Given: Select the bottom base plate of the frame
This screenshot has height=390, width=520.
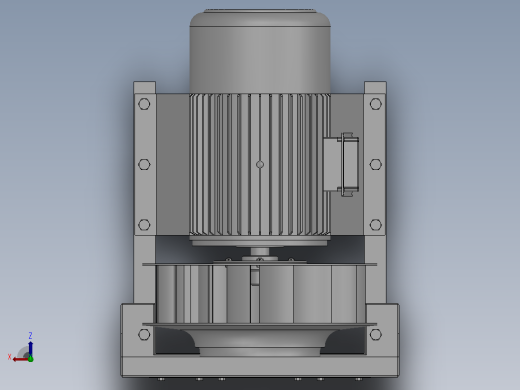Looking at the screenshot, I should click(260, 367).
